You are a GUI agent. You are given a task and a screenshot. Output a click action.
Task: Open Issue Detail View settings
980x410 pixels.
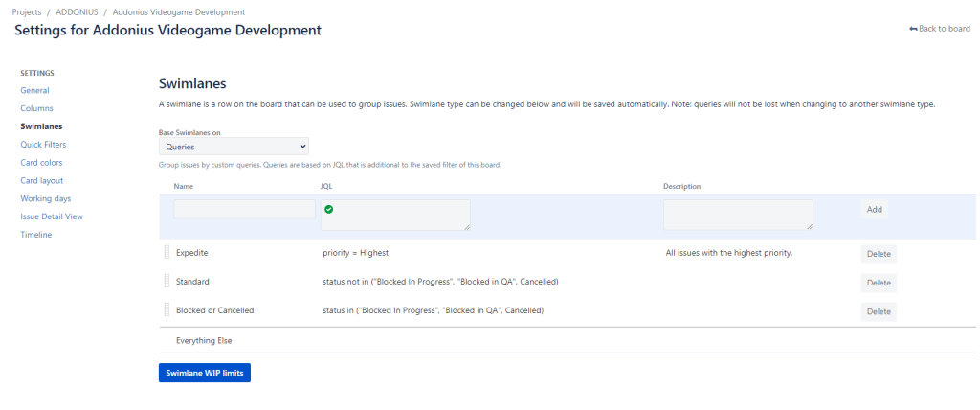click(52, 216)
